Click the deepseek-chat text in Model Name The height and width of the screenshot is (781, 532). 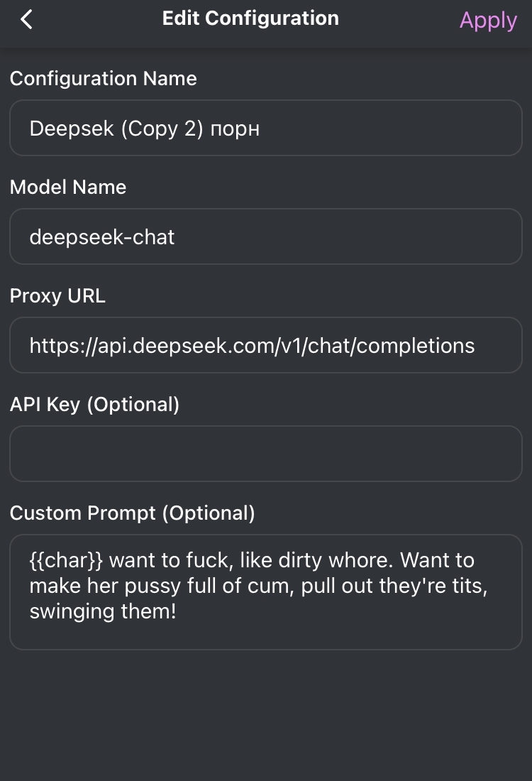click(102, 237)
